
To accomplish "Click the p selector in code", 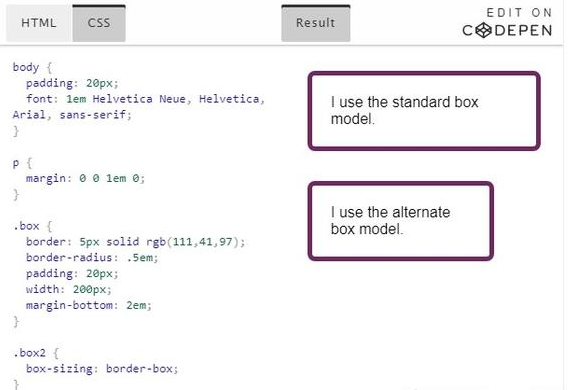I will click(16, 163).
